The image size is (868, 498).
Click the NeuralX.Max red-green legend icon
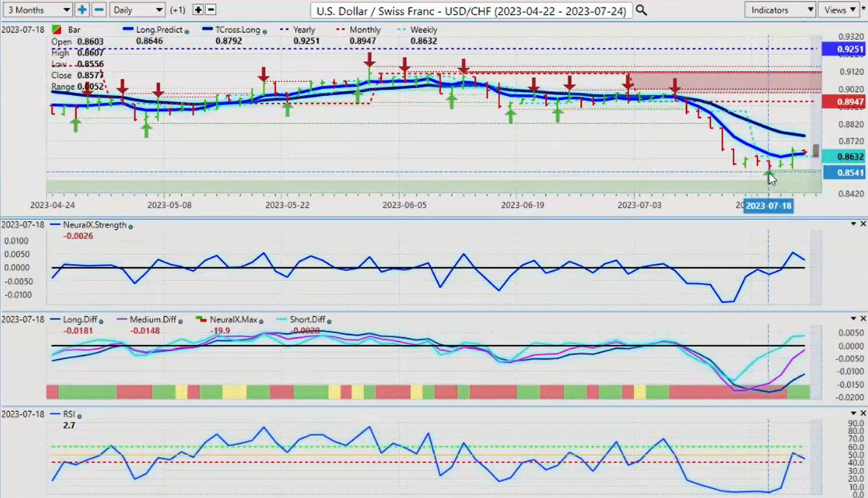click(x=201, y=319)
